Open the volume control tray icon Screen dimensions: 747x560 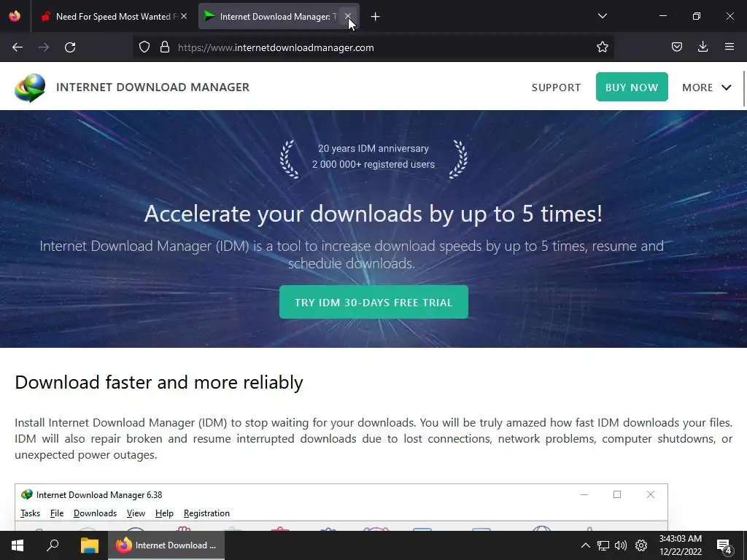[621, 545]
